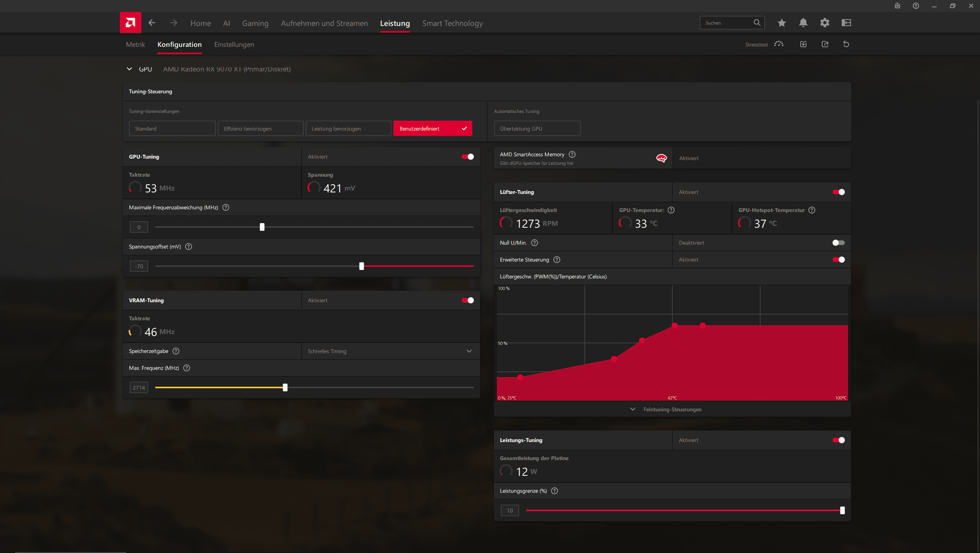Click the Leistungsgrenze slider handle
This screenshot has height=553, width=980.
click(843, 510)
